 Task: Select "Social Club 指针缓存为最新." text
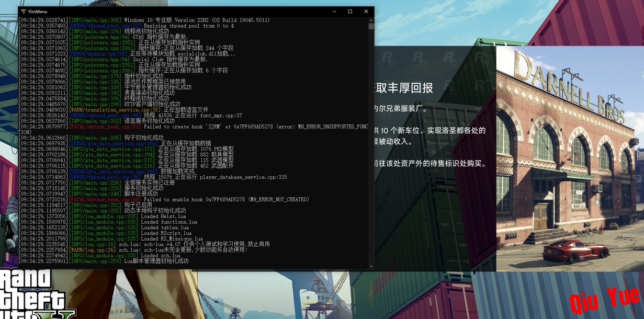pyautogui.click(x=170, y=60)
